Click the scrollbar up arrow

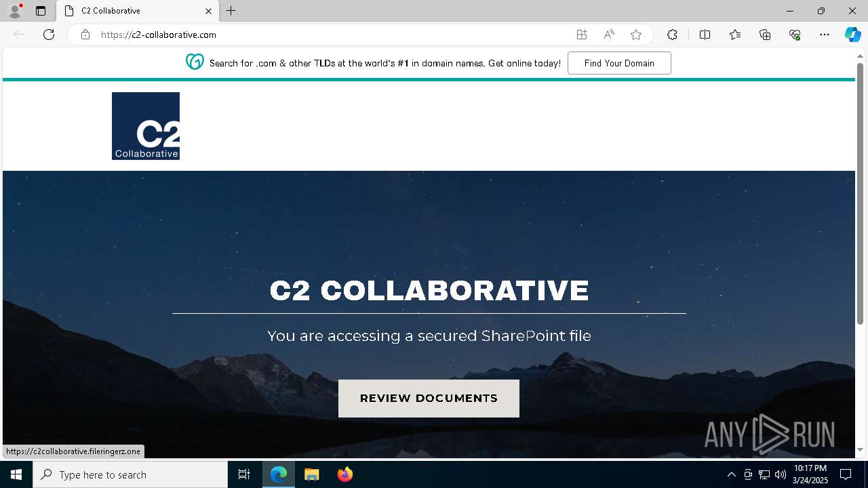click(860, 56)
